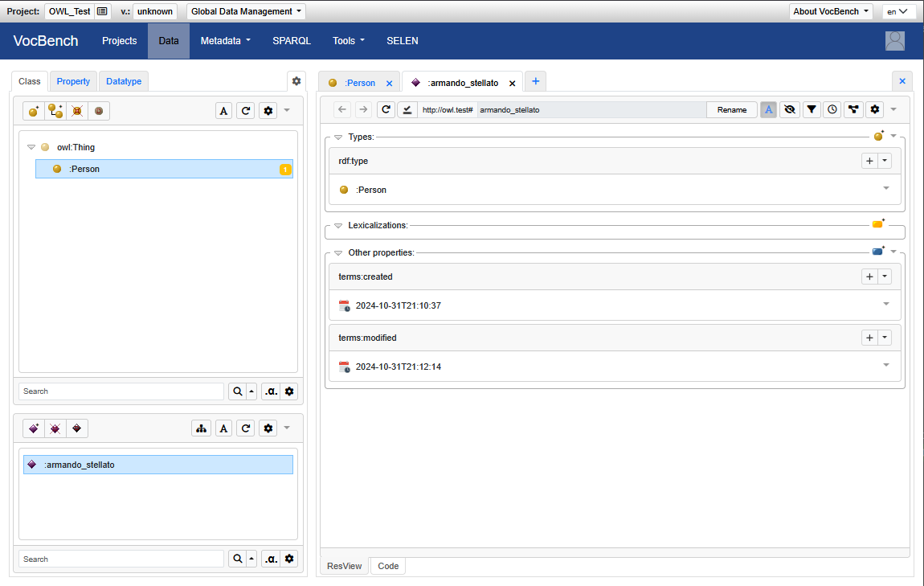Switch to the Datatype tab
The image size is (924, 586).
pos(124,81)
